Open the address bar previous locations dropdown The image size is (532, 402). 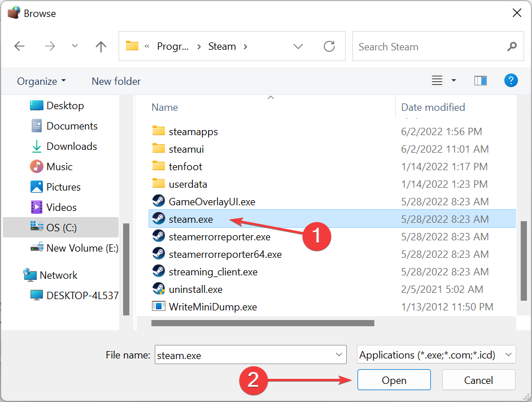click(298, 46)
